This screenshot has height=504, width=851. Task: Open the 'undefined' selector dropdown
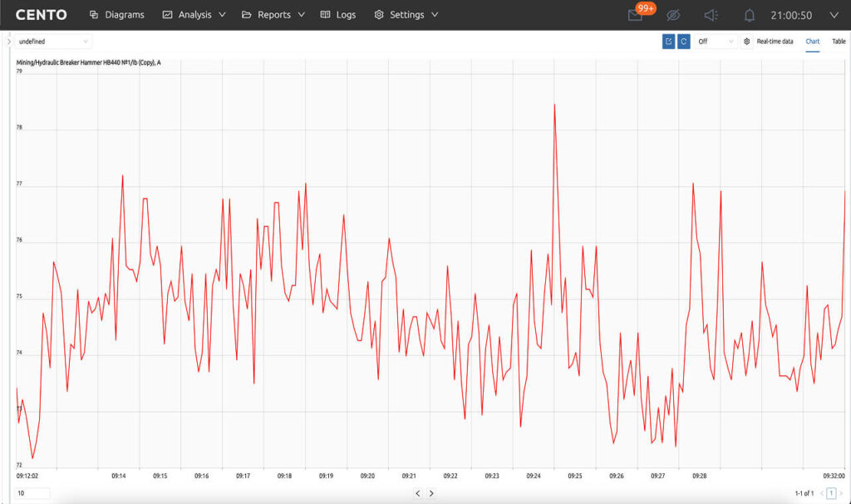53,42
